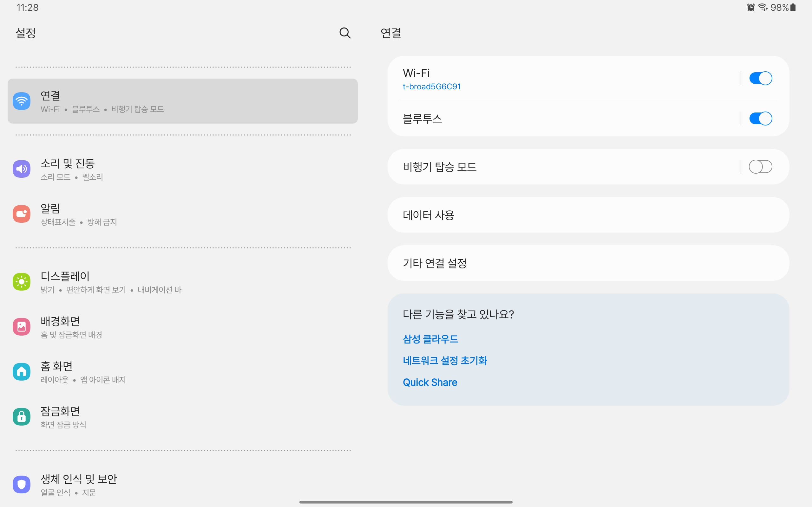Click the Quick Share link
The image size is (812, 507).
[x=430, y=382]
